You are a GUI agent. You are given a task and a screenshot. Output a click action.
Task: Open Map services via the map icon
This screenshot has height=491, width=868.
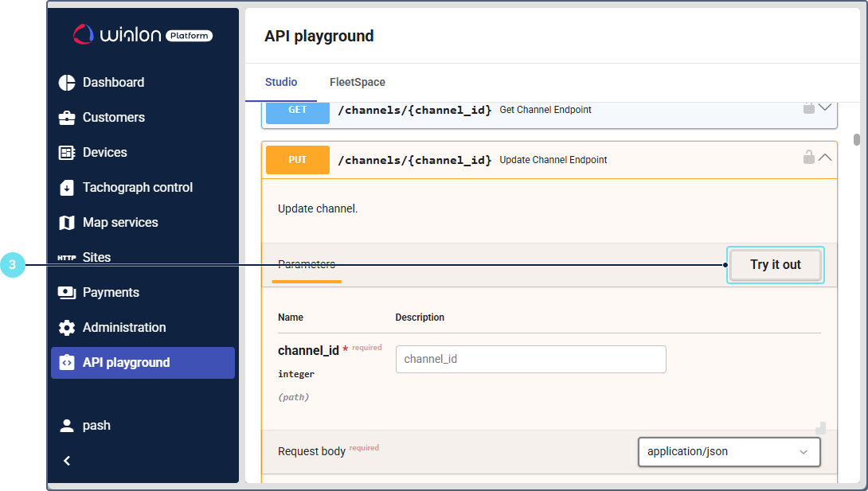coord(67,223)
